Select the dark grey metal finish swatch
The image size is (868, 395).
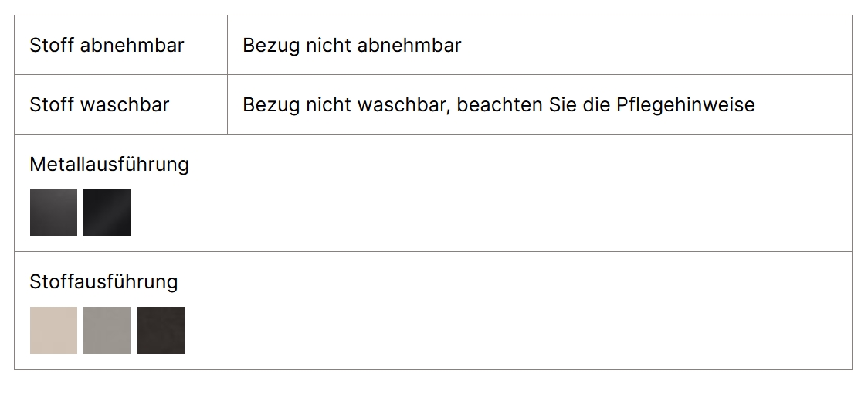tap(54, 212)
